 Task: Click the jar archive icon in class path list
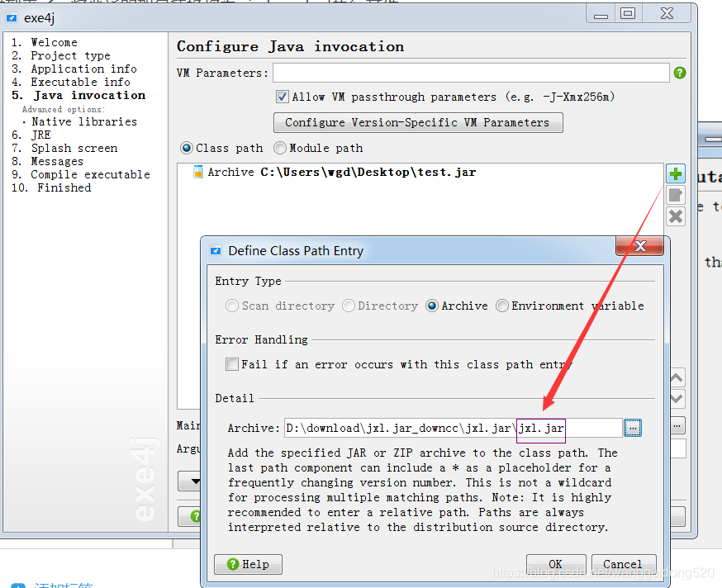[x=198, y=173]
